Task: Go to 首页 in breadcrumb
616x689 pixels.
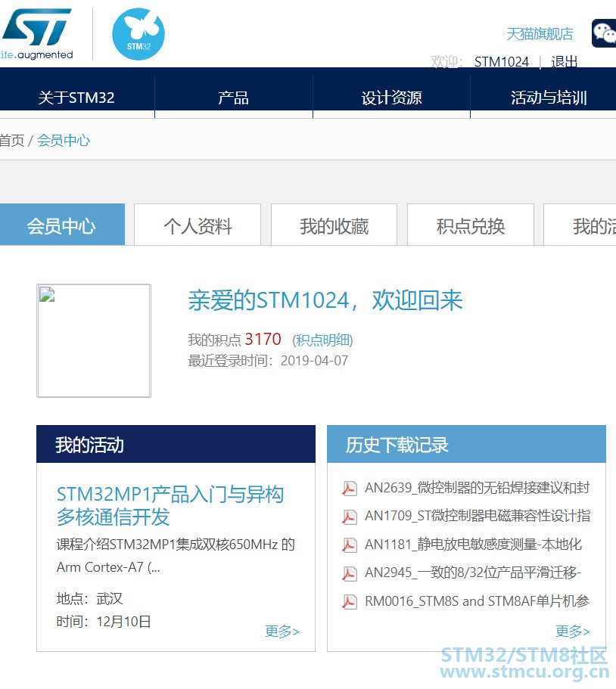Action: (12, 141)
